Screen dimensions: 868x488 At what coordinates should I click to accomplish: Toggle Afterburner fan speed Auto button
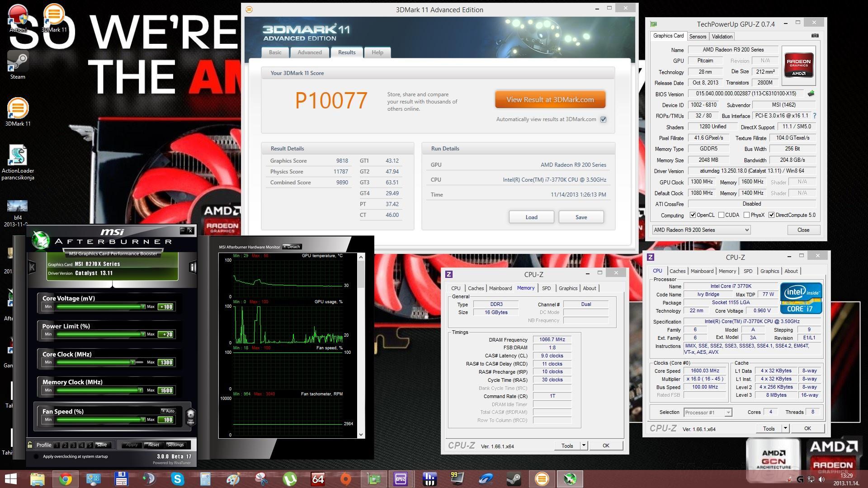click(168, 411)
